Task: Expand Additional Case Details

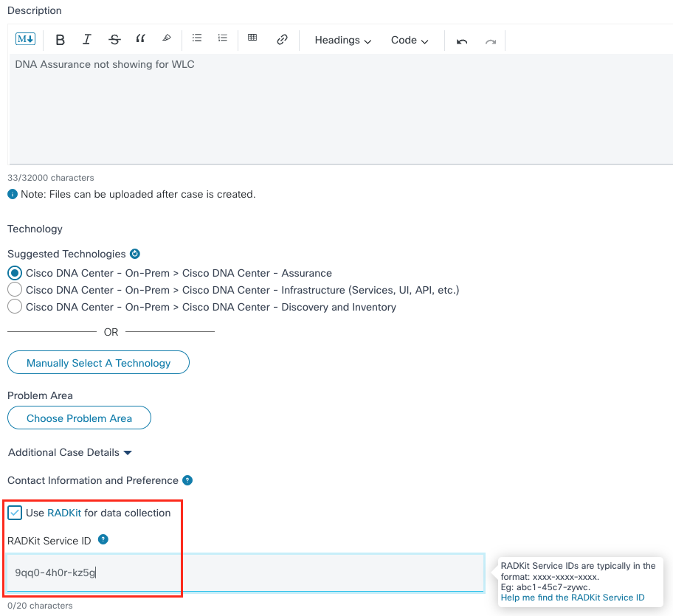Action: coord(70,452)
